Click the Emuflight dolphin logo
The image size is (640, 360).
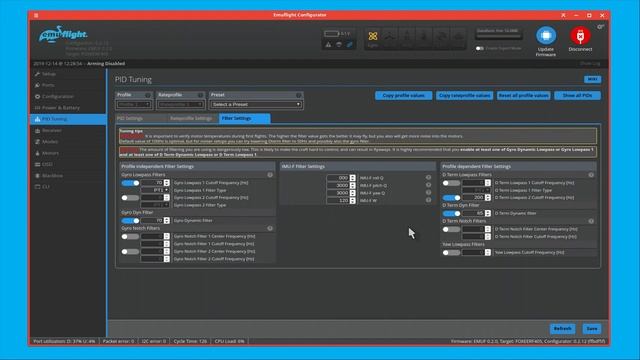click(x=63, y=34)
